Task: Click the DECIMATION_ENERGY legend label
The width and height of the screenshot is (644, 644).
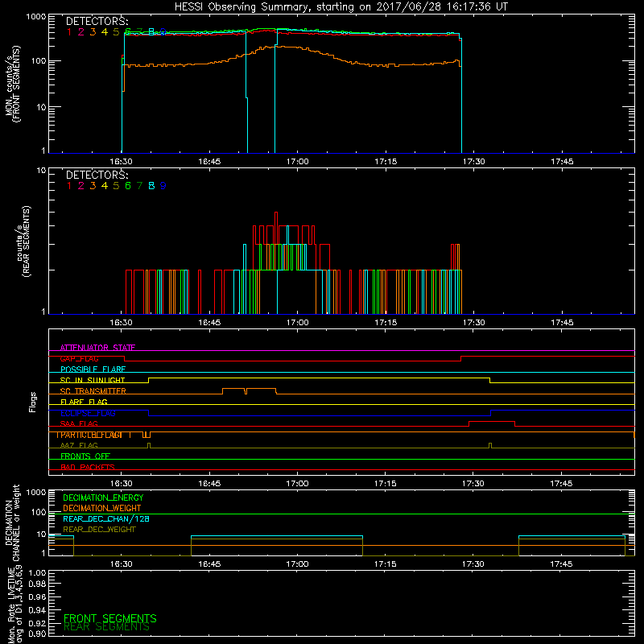Action: coord(103,497)
